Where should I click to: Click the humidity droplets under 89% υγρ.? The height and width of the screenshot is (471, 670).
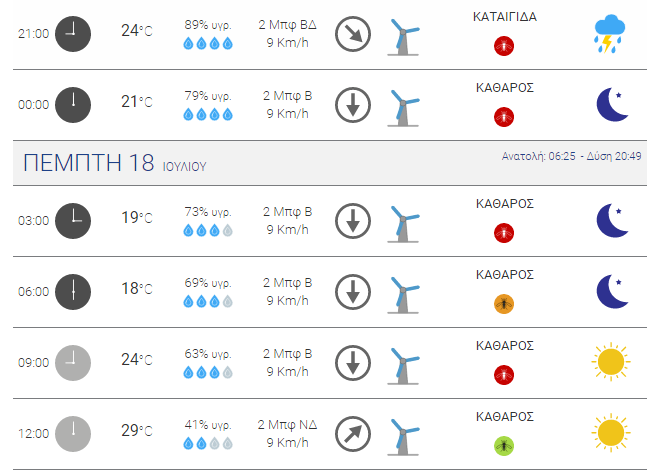pos(208,43)
